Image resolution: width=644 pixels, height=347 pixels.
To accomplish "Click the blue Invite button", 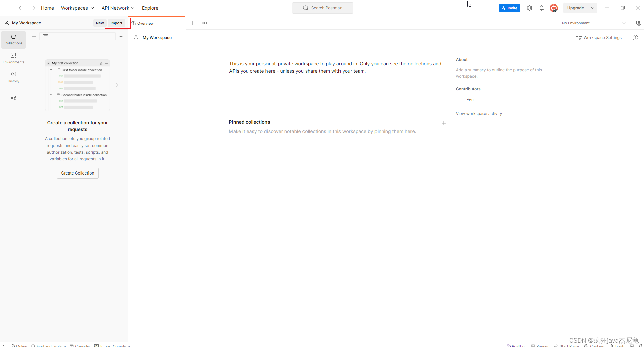I will pyautogui.click(x=509, y=8).
